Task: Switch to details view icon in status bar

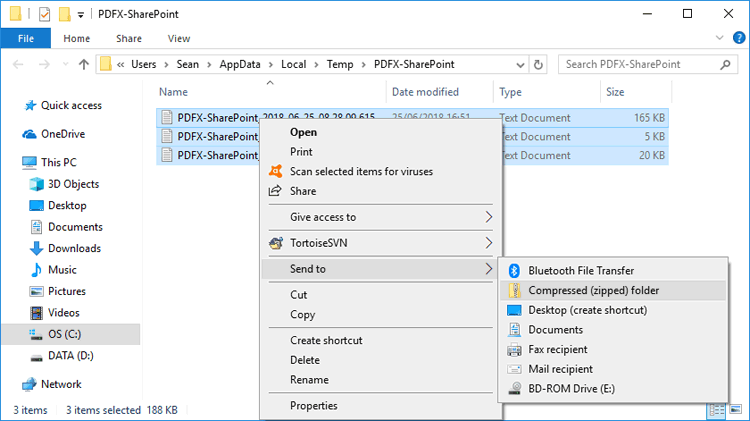Action: coord(717,410)
